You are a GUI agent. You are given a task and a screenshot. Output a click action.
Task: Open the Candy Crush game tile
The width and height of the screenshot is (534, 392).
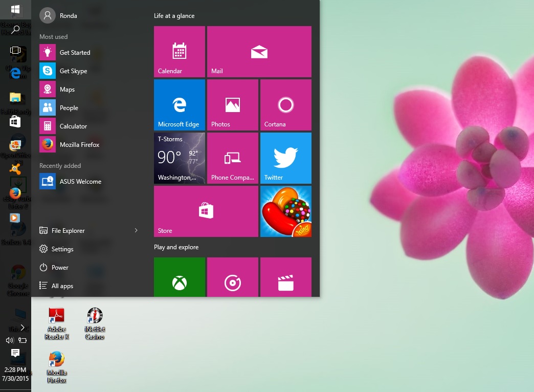point(285,211)
